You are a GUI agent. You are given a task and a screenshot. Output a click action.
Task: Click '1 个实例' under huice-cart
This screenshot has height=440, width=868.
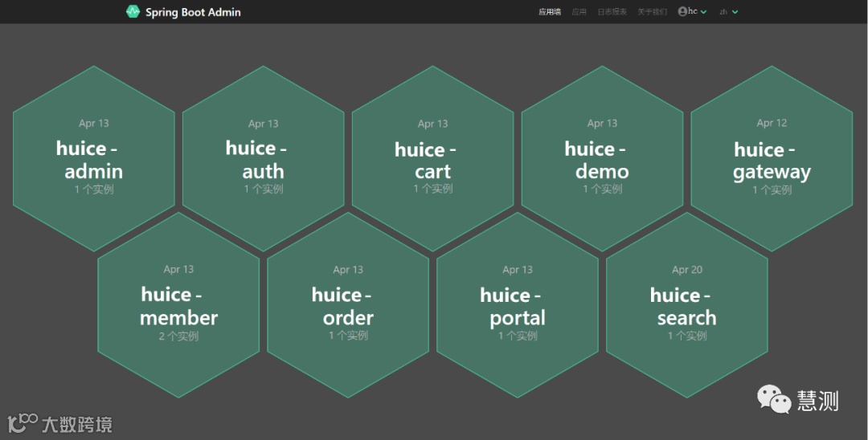tap(433, 189)
